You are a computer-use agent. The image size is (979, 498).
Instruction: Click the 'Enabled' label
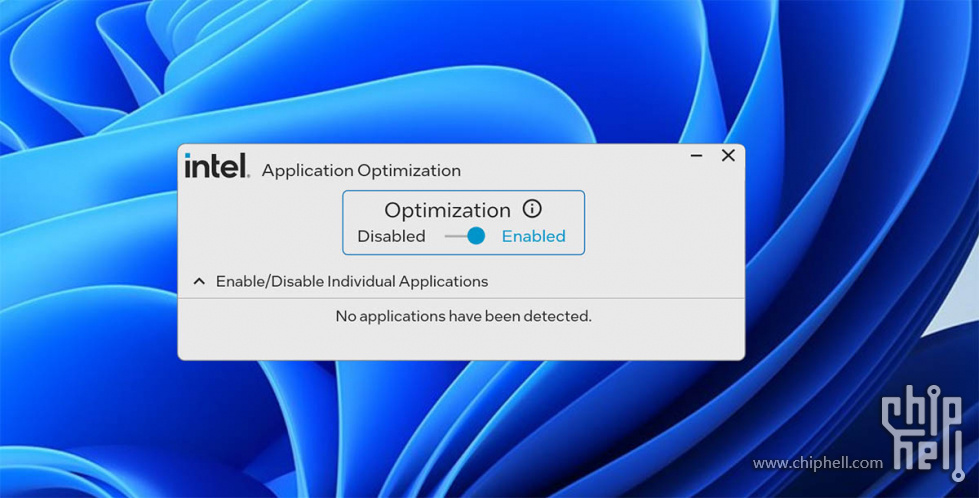click(x=534, y=237)
